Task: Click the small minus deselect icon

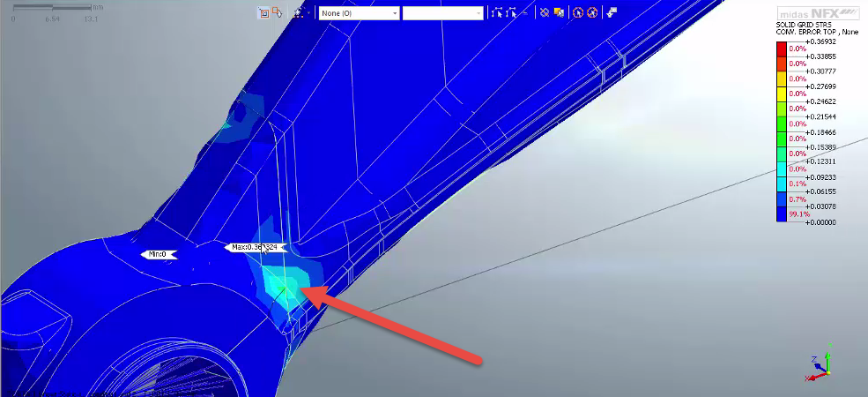Action: point(525,12)
